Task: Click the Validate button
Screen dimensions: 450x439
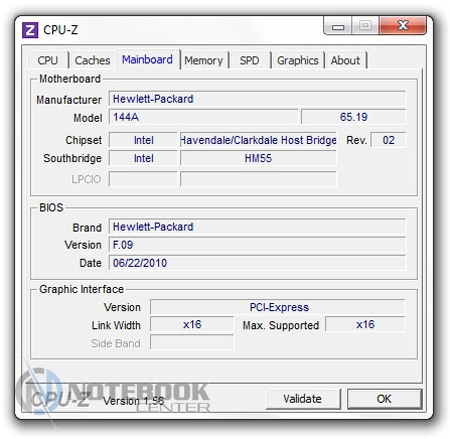Action: point(303,399)
